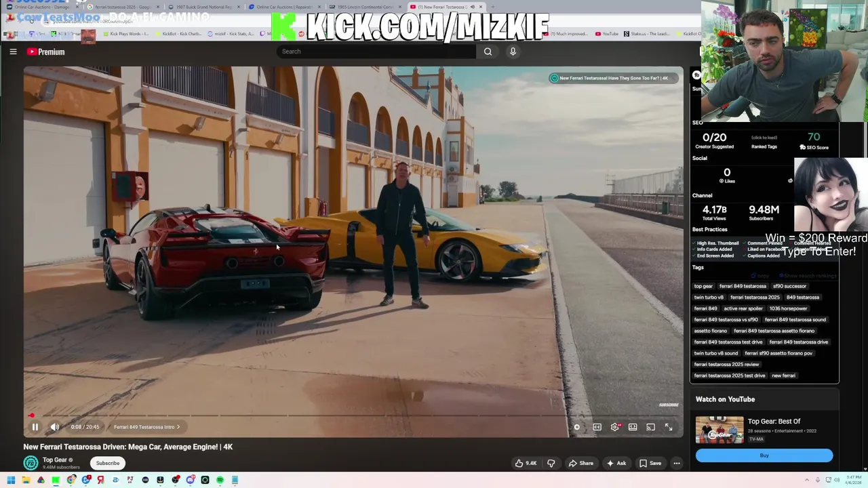Select the 'ferrari 849 testarossa vs sf90' tag
The height and width of the screenshot is (488, 868).
(x=726, y=320)
